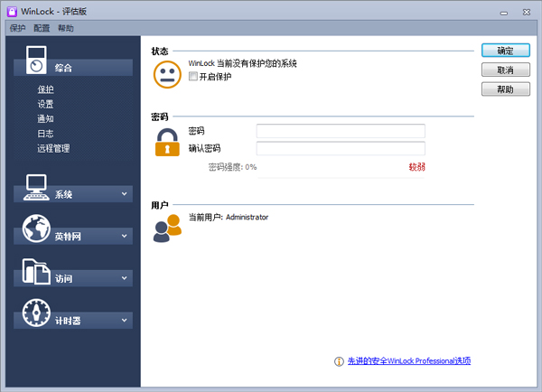
Task: Select 通知 in the sidebar
Action: [46, 119]
